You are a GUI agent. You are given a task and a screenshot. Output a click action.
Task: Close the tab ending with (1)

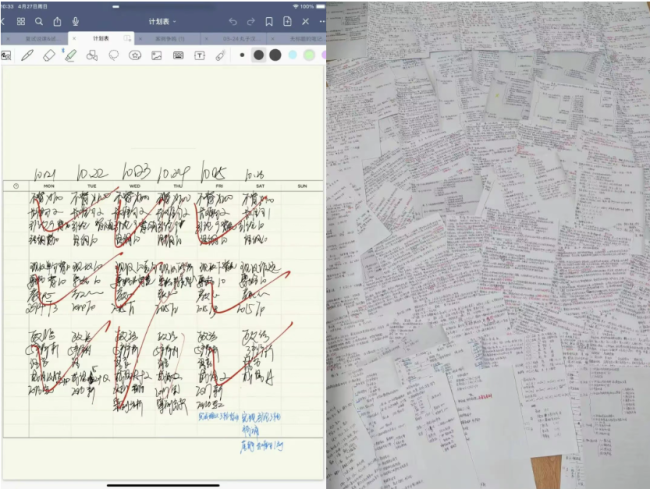click(x=141, y=39)
